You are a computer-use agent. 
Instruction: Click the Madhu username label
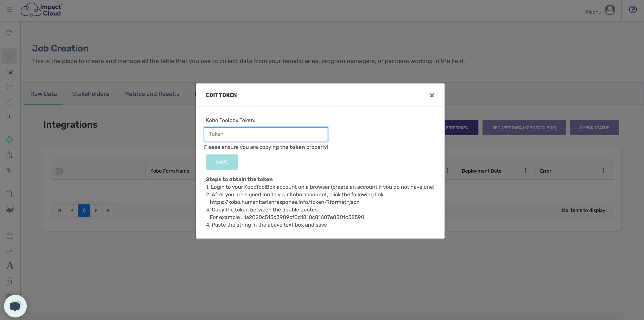[x=594, y=12]
